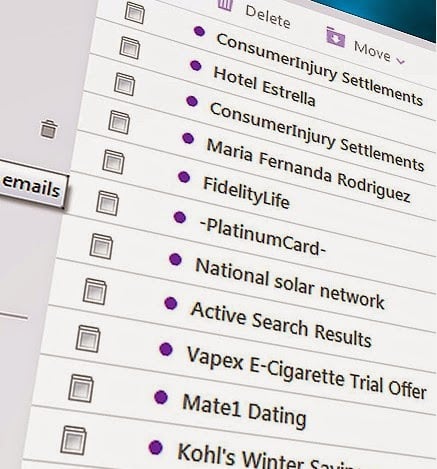Click the unread dot beside National solar network
Viewport: 437px width, 469px height.
(x=175, y=259)
